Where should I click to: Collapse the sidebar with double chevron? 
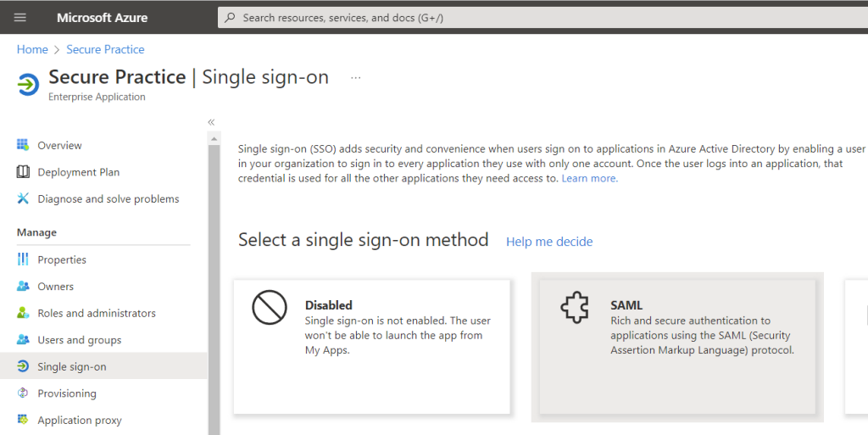pos(211,122)
